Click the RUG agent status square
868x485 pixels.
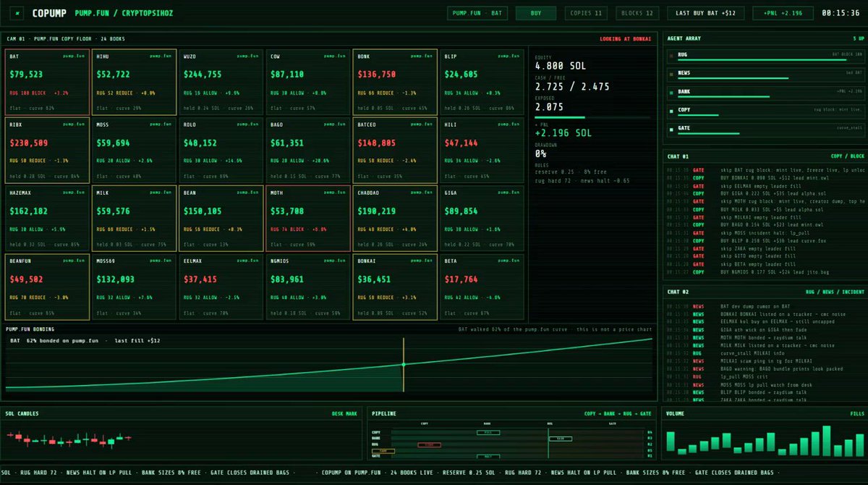click(x=672, y=54)
